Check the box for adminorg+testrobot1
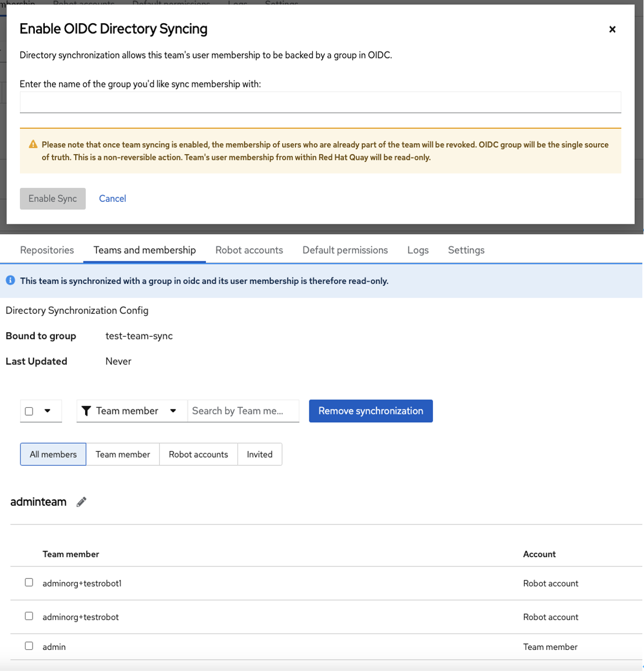This screenshot has width=644, height=672. [29, 582]
